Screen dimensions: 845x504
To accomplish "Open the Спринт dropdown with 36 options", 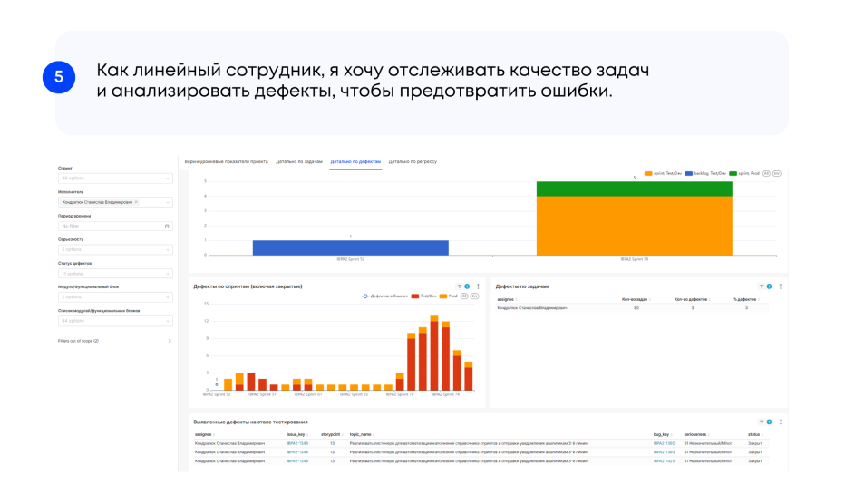I will click(x=115, y=179).
